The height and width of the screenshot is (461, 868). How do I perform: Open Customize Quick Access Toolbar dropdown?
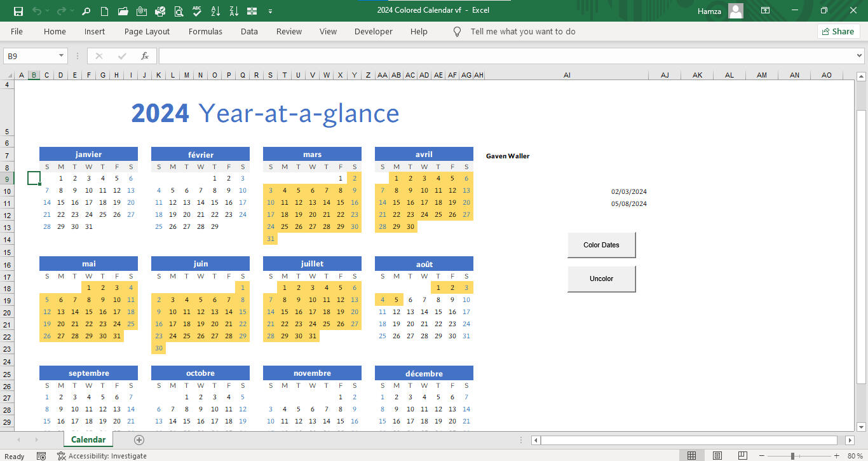coord(271,11)
